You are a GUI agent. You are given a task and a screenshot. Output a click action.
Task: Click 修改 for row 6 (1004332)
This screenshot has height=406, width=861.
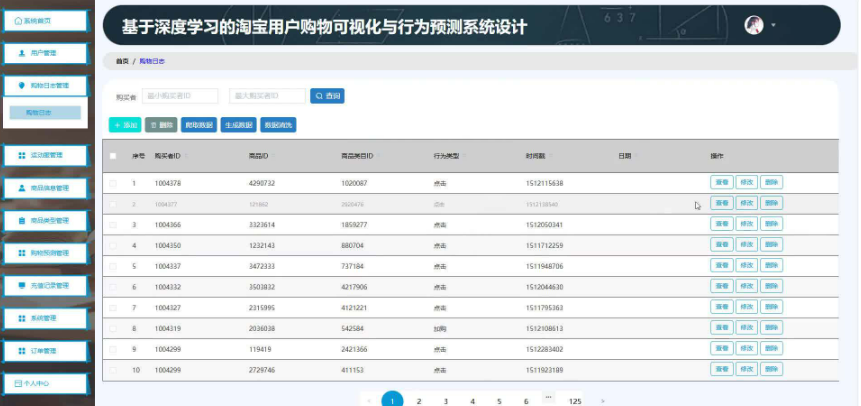[746, 286]
